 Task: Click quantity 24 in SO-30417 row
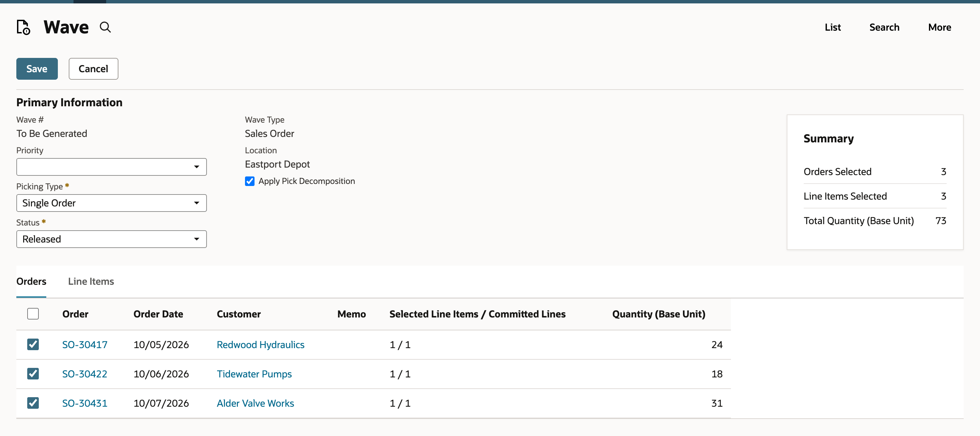717,345
